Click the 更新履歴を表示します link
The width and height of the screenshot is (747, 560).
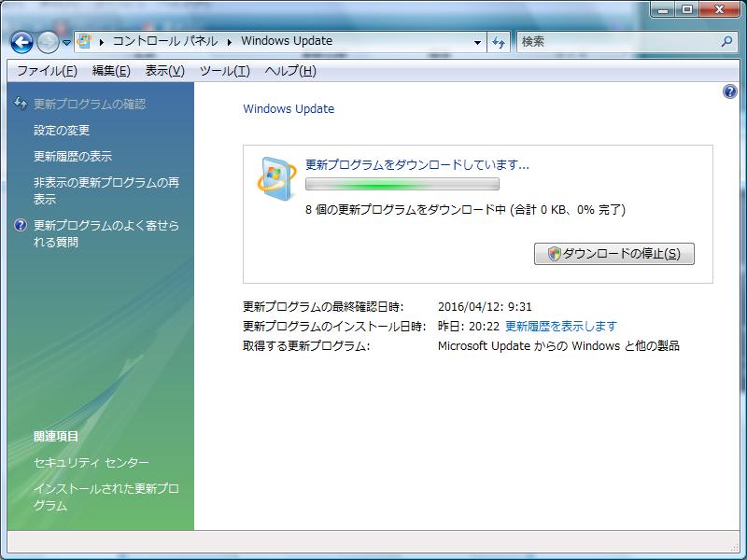[560, 326]
